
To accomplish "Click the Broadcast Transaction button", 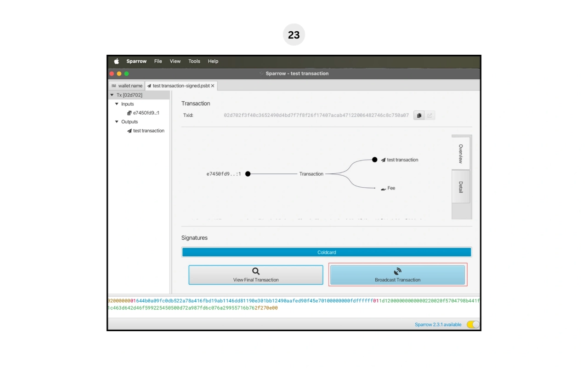I will 398,275.
